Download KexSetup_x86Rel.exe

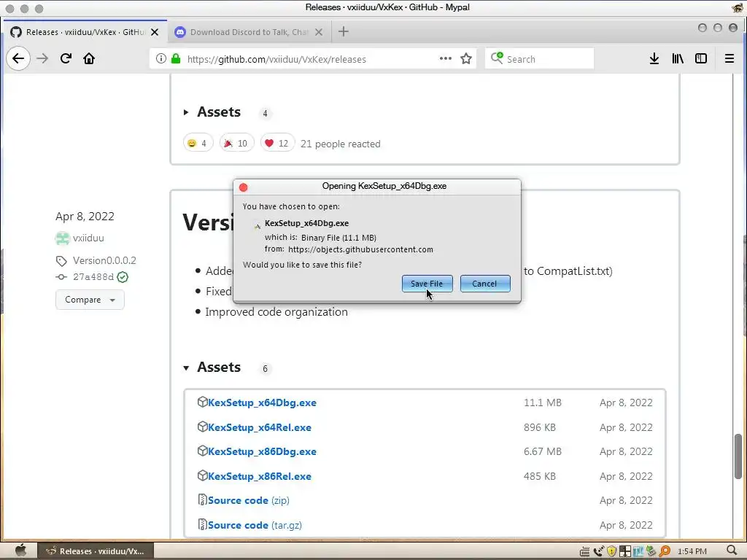click(x=260, y=475)
